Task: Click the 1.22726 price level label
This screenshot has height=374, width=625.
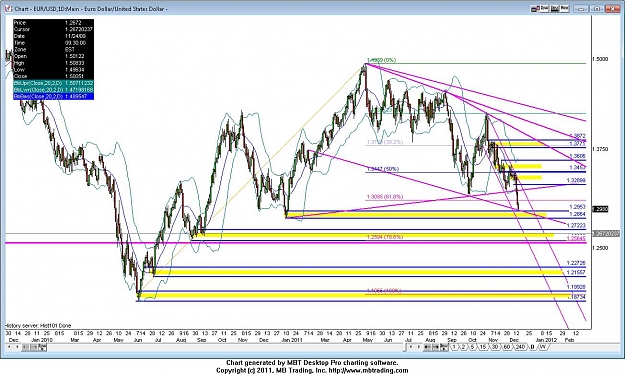Action: (x=576, y=263)
